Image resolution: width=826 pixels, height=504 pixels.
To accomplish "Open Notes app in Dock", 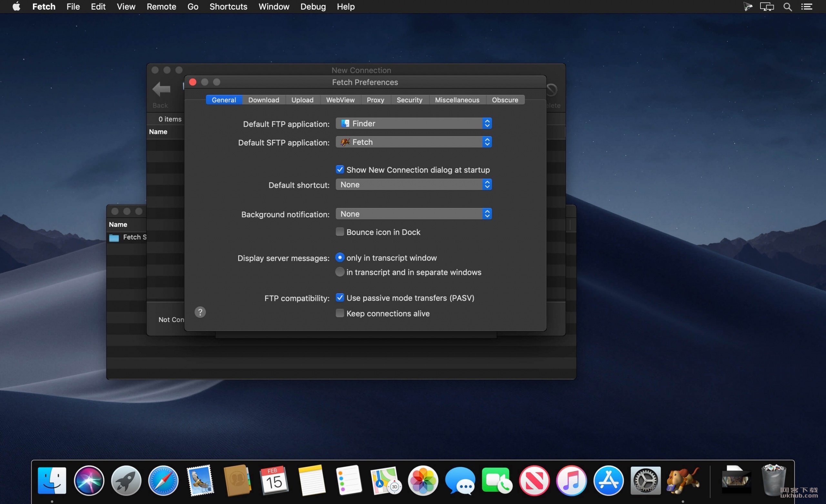I will 311,480.
